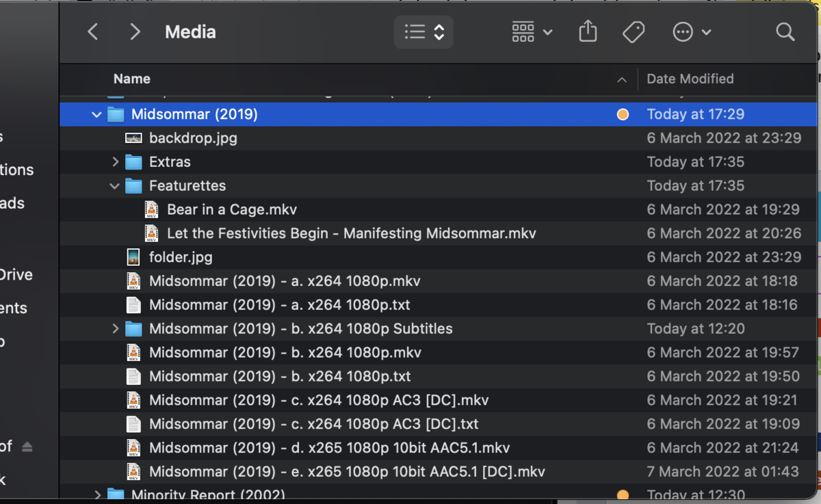Screen dimensions: 821x504
Task: Collapse the Featurettes folder
Action: coord(114,185)
